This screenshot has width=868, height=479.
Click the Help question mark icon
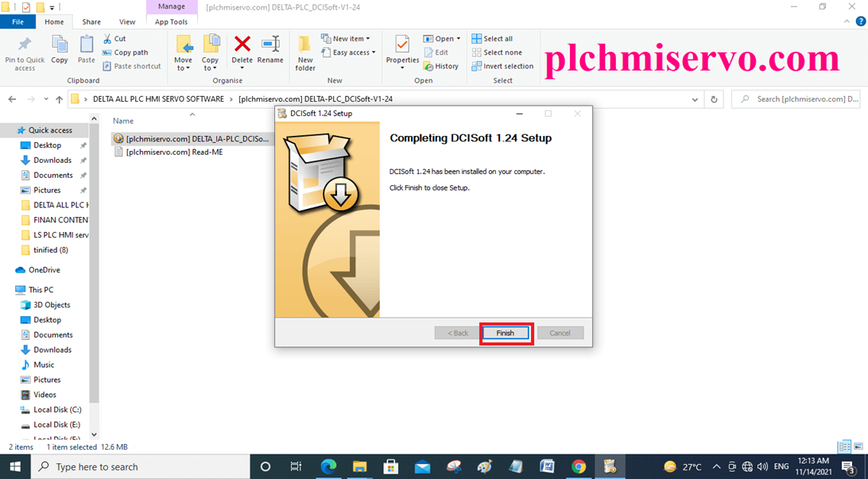[861, 21]
